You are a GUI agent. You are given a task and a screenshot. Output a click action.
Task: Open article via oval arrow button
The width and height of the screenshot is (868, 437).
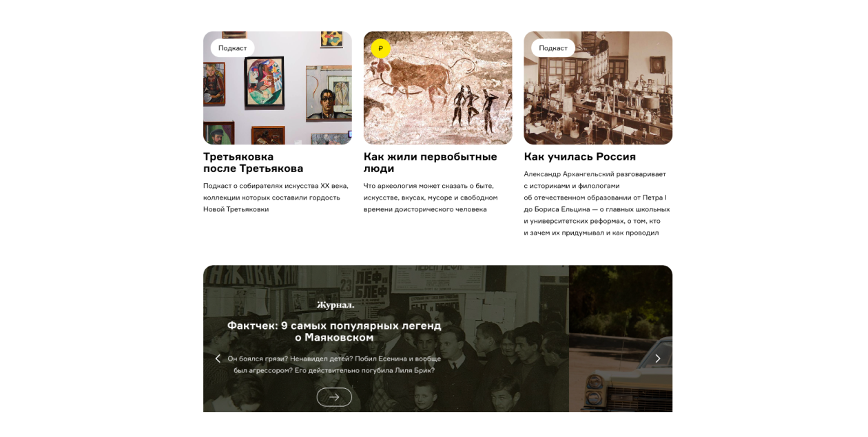tap(334, 397)
